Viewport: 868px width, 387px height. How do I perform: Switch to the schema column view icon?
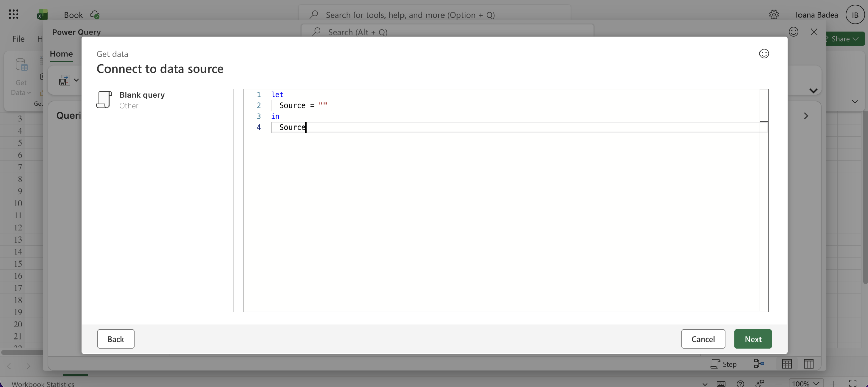click(x=808, y=364)
